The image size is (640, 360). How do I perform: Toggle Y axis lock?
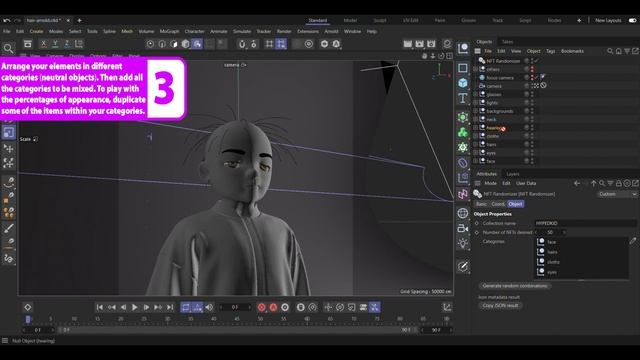55,44
